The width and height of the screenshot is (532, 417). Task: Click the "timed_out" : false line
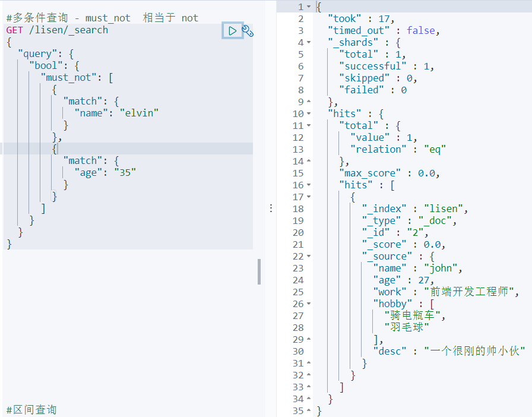384,30
